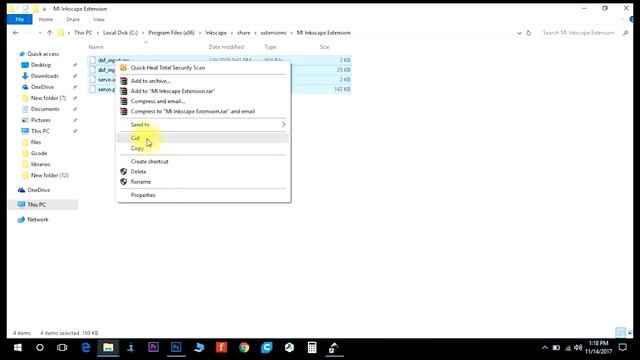
Task: Open Downloads in Quick access
Action: pos(44,76)
